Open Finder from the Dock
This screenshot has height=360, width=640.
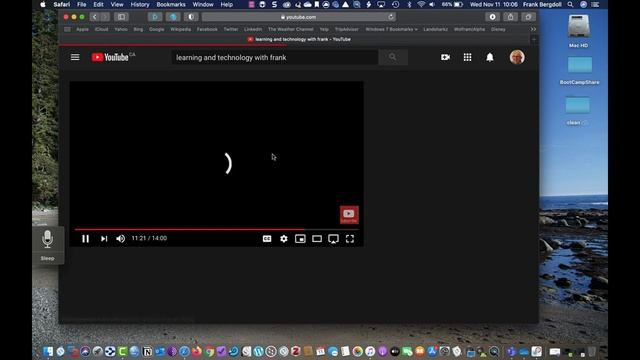(x=48, y=351)
